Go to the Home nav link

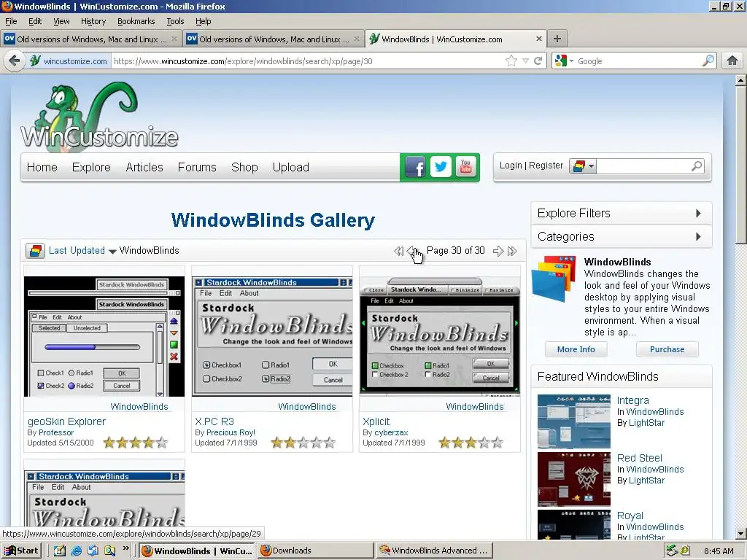click(x=42, y=167)
